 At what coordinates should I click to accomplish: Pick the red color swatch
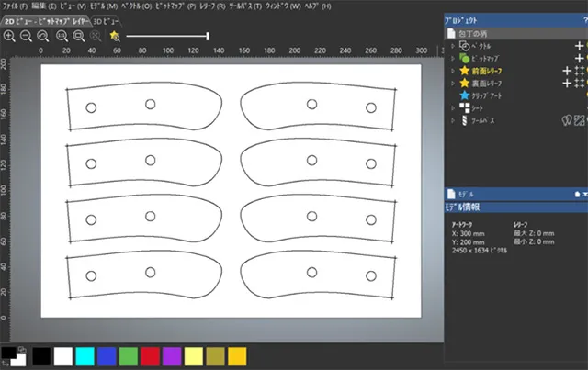152,355
